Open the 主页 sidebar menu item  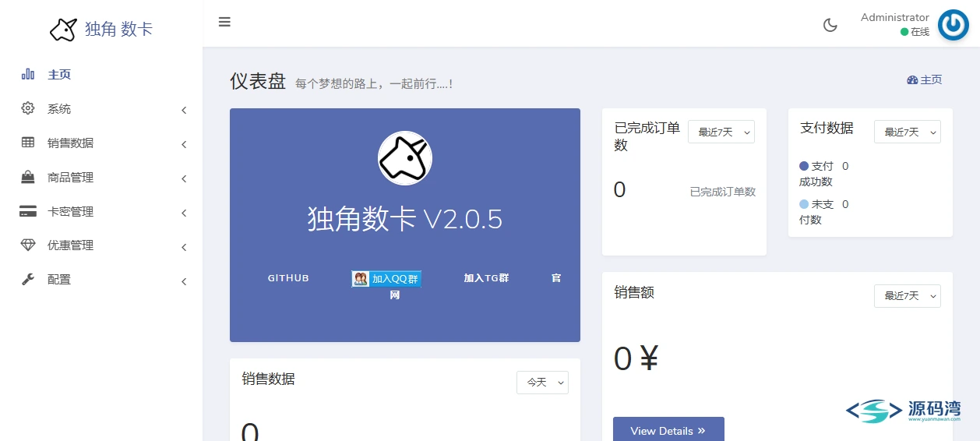coord(101,74)
